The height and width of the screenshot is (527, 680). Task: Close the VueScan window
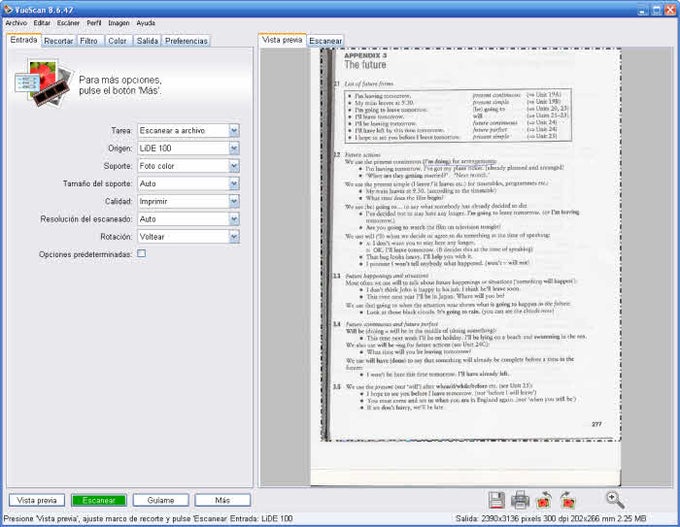click(x=670, y=10)
